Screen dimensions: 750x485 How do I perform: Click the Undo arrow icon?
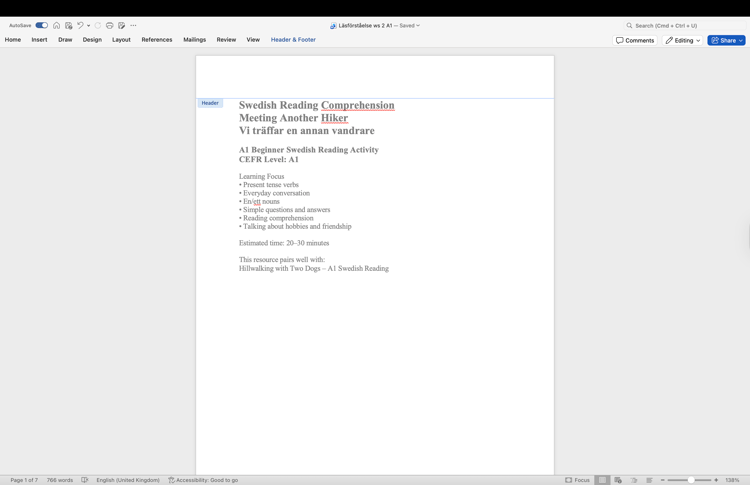80,25
